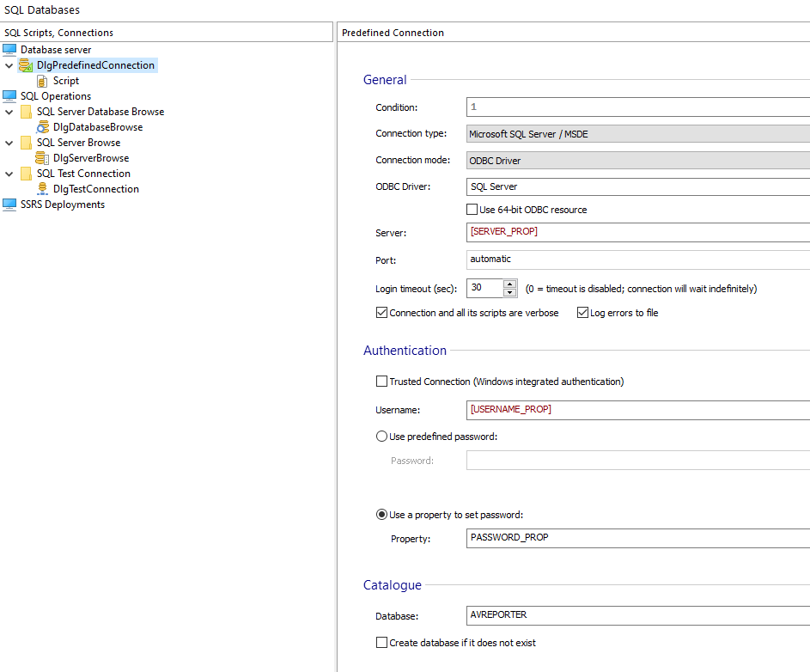Screen dimensions: 810x672
Task: Click the Script document icon
Action: [x=42, y=81]
